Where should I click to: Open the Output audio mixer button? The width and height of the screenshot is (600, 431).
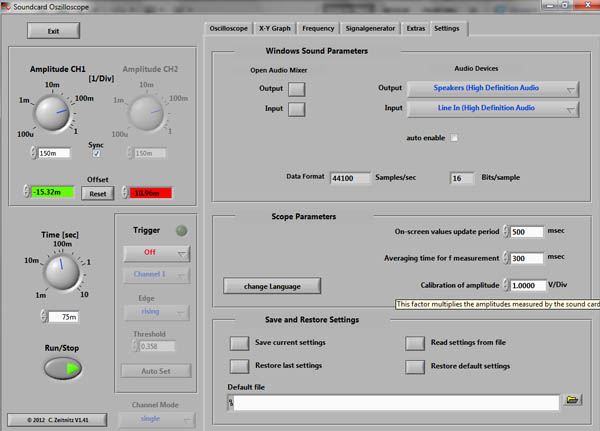click(297, 88)
